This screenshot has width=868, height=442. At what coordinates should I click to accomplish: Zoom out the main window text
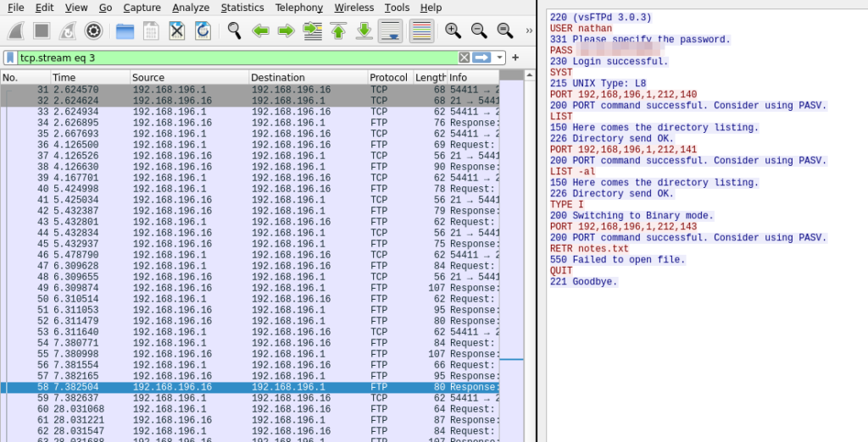click(479, 31)
